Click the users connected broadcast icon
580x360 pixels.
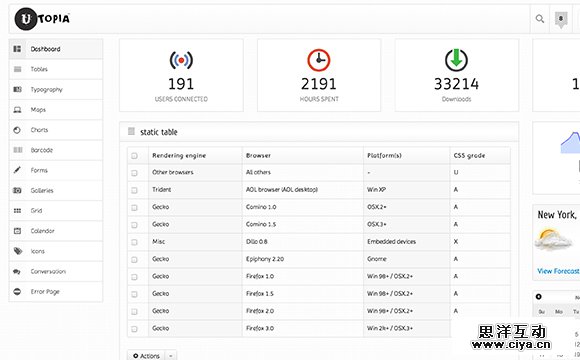(x=181, y=60)
